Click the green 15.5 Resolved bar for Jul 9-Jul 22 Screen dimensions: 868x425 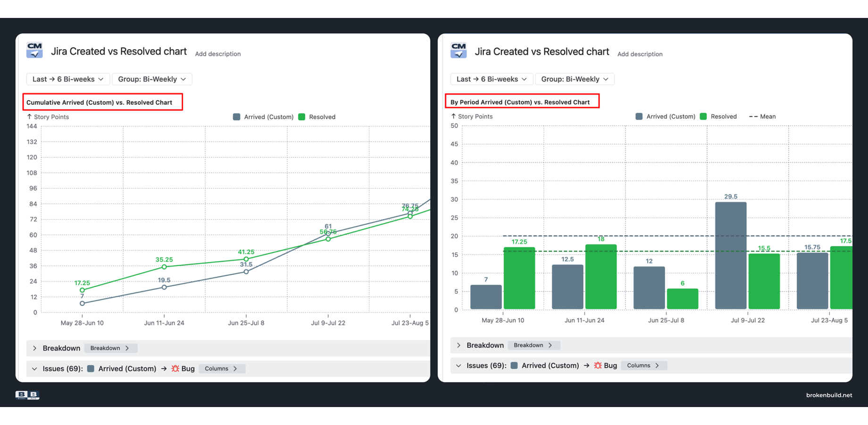pos(764,281)
